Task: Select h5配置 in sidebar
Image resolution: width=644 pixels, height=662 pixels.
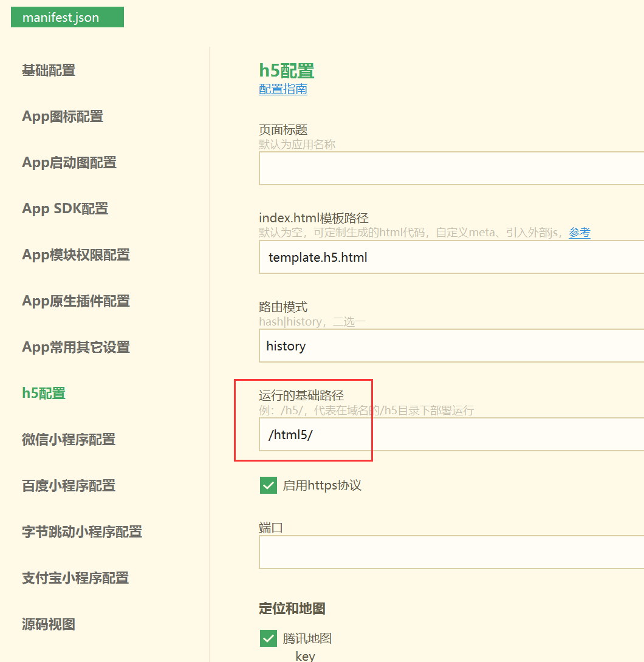Action: point(44,394)
